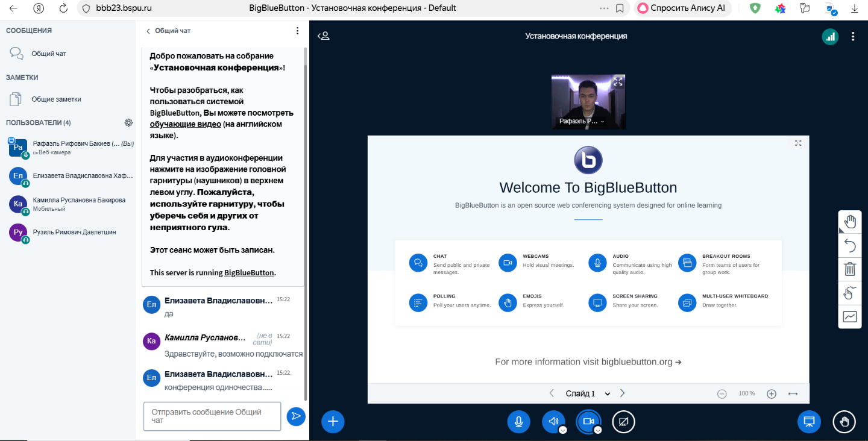The height and width of the screenshot is (441, 868).
Task: Open the whiteboard Pan hand tool
Action: coord(850,222)
